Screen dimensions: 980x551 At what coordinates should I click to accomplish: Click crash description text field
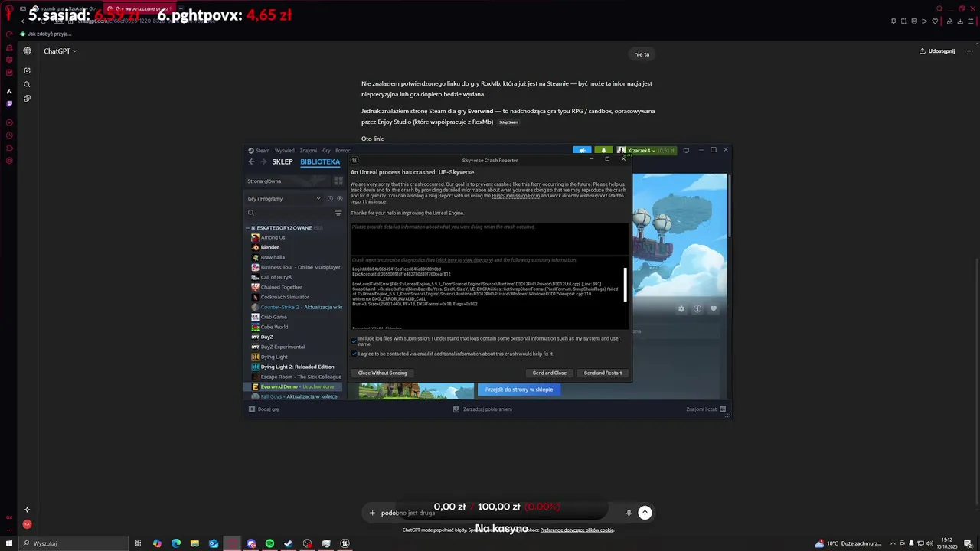pyautogui.click(x=489, y=238)
